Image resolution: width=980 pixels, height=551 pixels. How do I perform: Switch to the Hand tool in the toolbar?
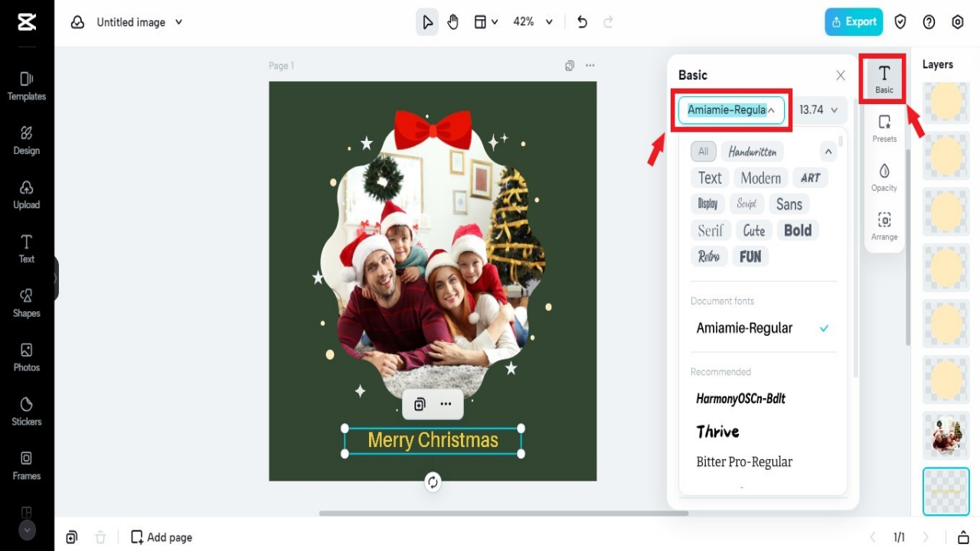453,21
